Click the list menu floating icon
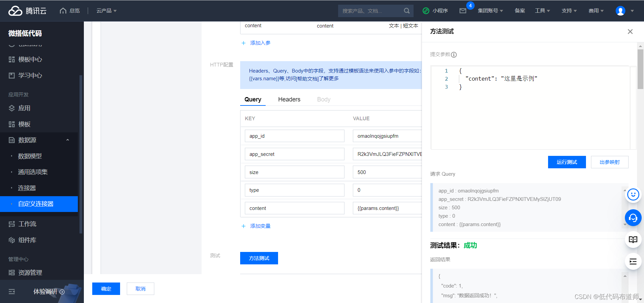 pos(633,262)
